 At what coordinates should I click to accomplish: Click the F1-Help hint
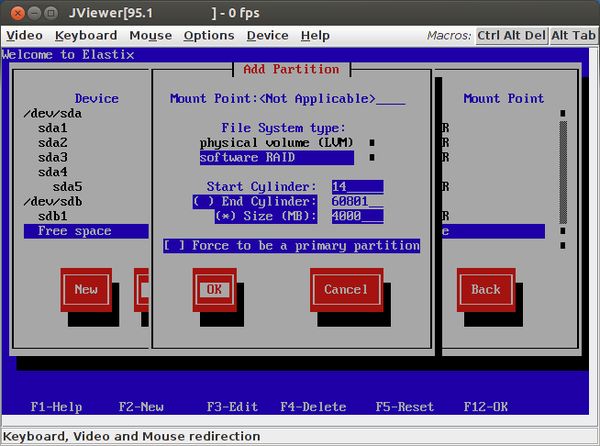[x=56, y=407]
